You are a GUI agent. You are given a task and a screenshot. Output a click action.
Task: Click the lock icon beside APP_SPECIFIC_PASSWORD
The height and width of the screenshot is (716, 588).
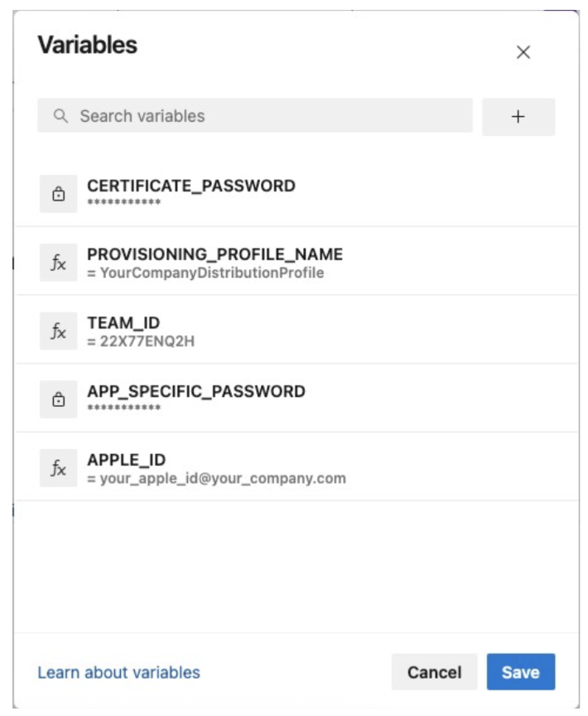pos(58,399)
